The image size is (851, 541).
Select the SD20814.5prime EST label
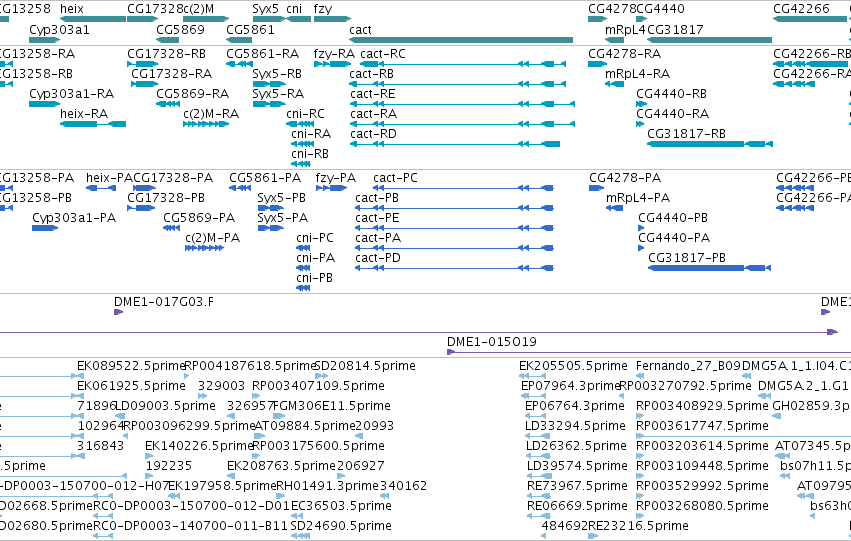[365, 366]
